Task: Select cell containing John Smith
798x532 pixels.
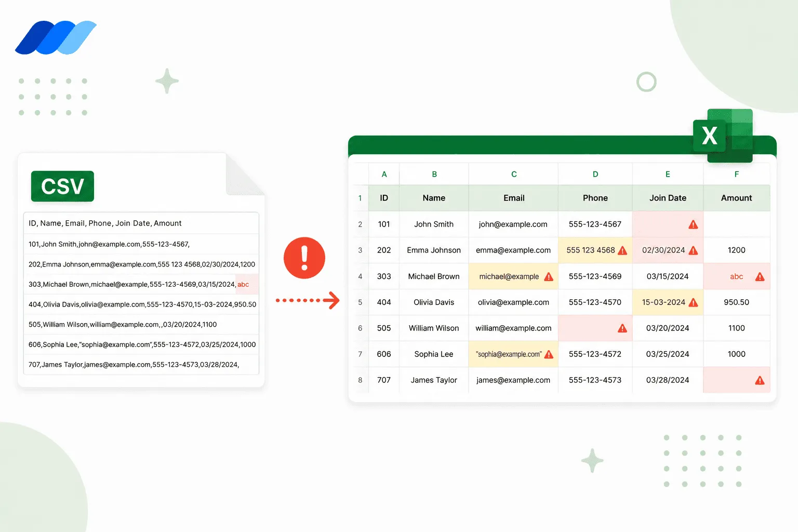Action: (x=434, y=224)
